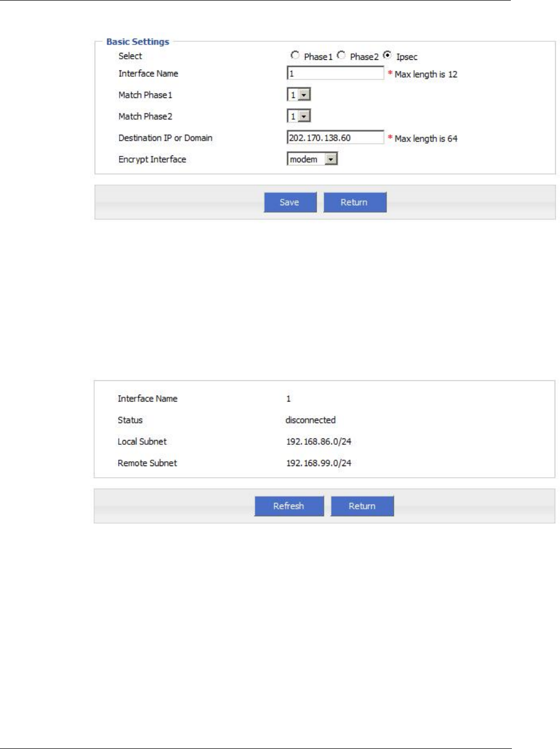Image resolution: width=560 pixels, height=749 pixels.
Task: Click the Interface Name input field
Action: tap(335, 74)
